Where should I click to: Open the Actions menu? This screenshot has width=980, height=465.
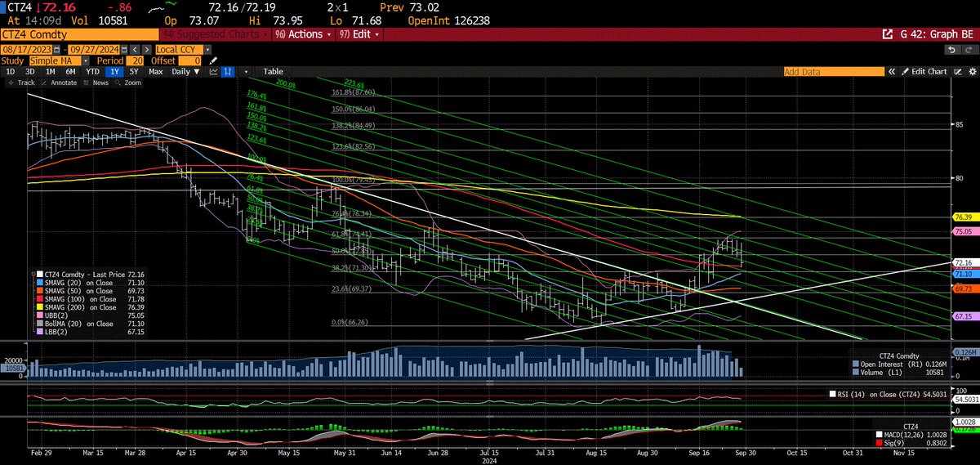coord(304,34)
